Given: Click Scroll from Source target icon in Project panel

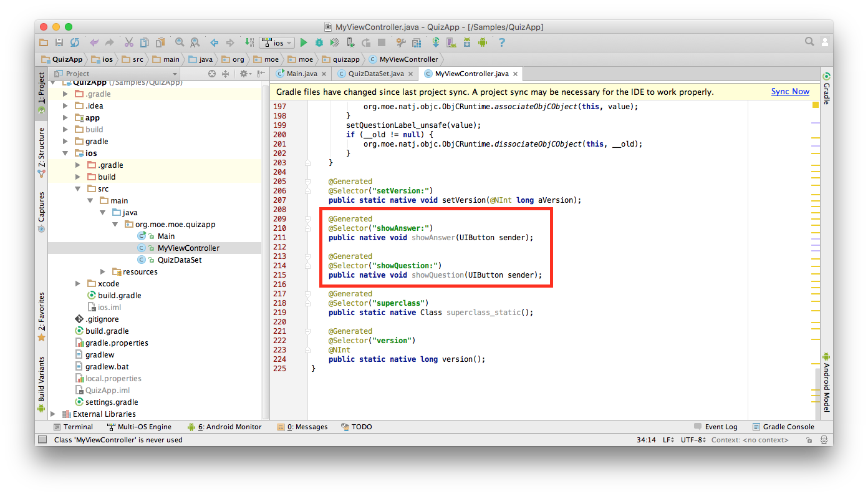Looking at the screenshot, I should tap(212, 74).
